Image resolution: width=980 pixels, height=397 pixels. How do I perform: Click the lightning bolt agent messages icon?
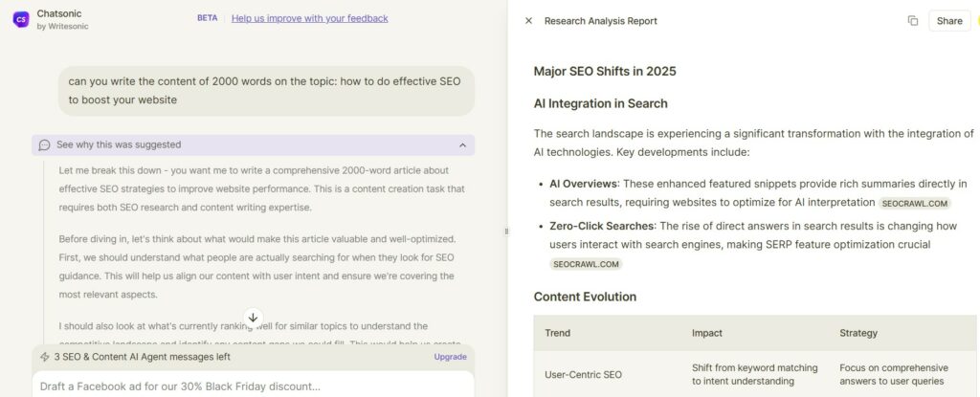44,357
